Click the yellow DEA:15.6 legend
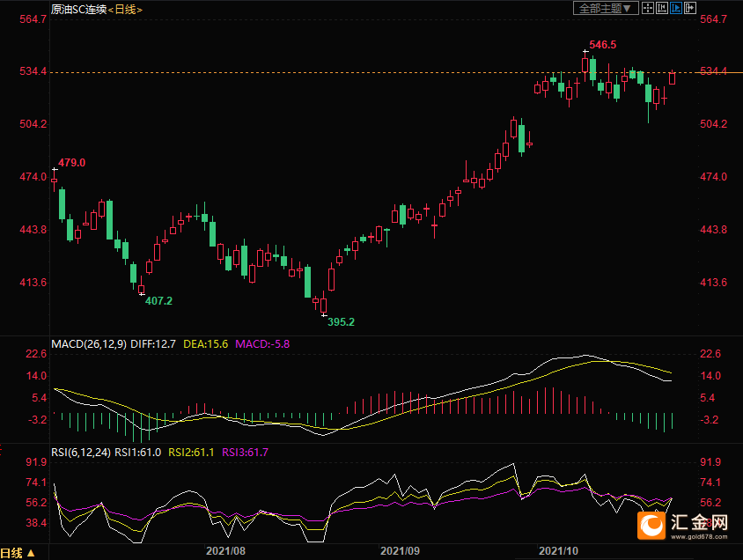The image size is (743, 560). click(206, 343)
